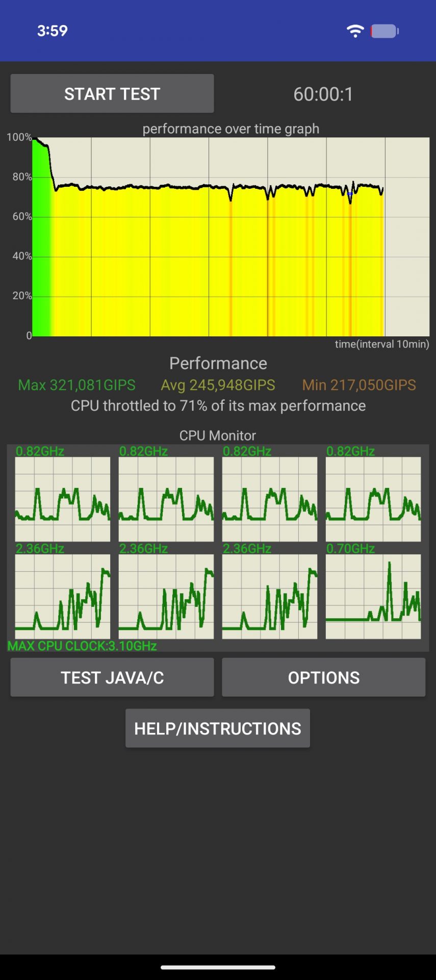Viewport: 436px width, 980px height.
Task: Tap the home indicator bar
Action: [x=218, y=967]
